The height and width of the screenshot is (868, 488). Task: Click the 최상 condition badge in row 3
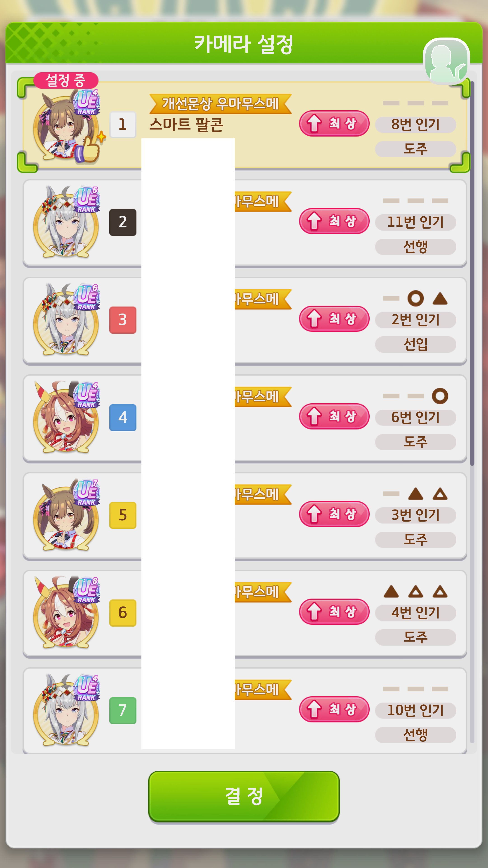click(334, 318)
